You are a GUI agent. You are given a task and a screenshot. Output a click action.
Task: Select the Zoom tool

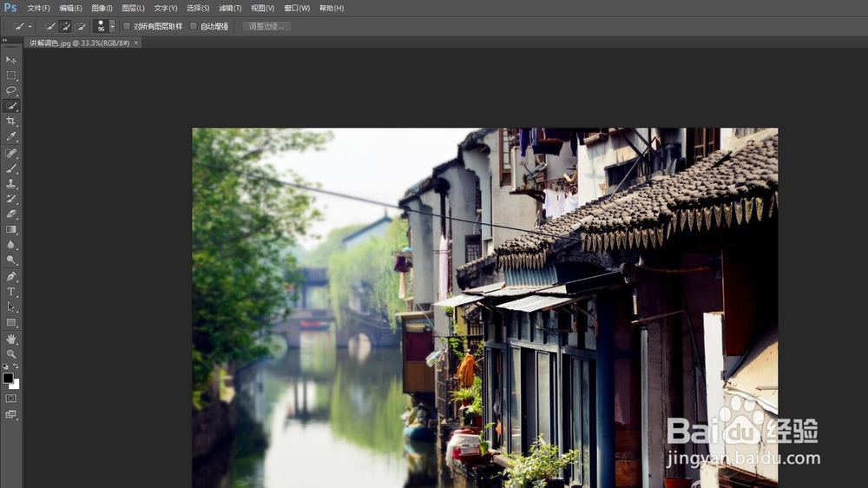tap(11, 354)
